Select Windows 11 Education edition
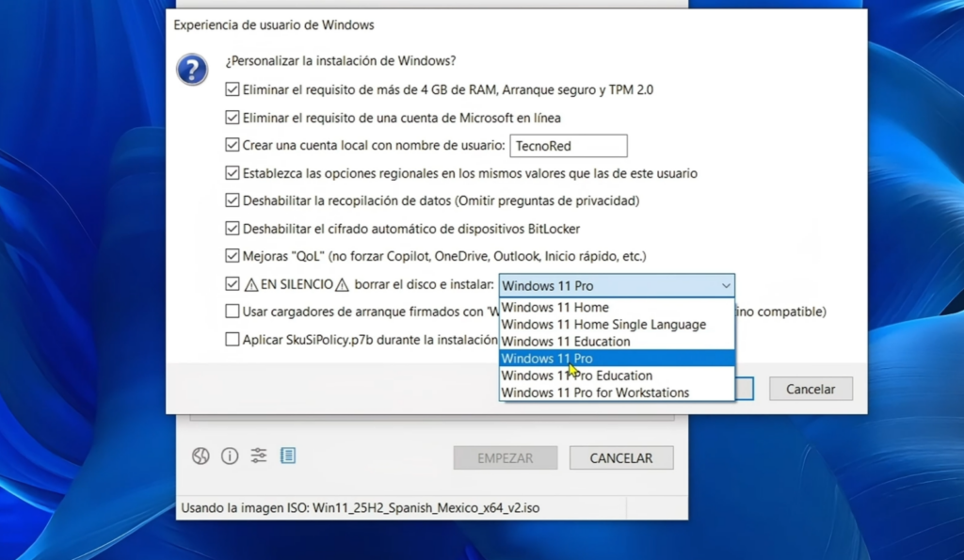Image resolution: width=964 pixels, height=560 pixels. click(617, 342)
